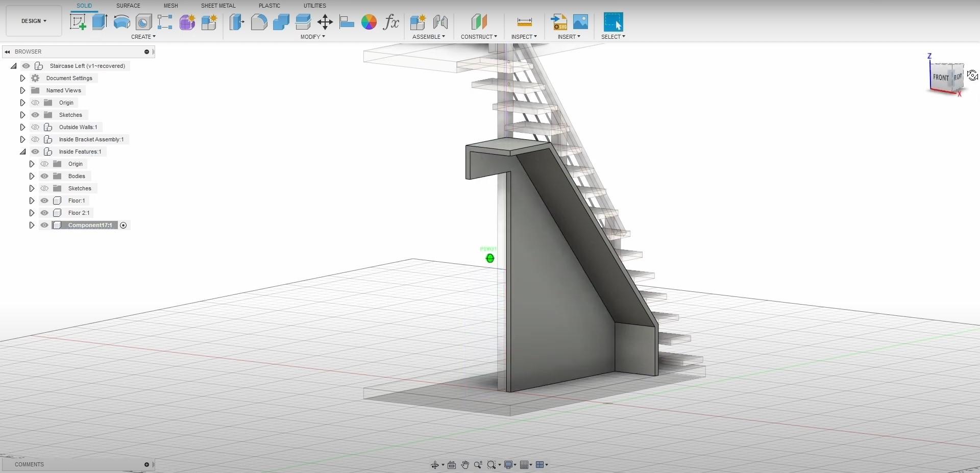Open the Combine tool
The height and width of the screenshot is (473, 980).
[x=281, y=22]
